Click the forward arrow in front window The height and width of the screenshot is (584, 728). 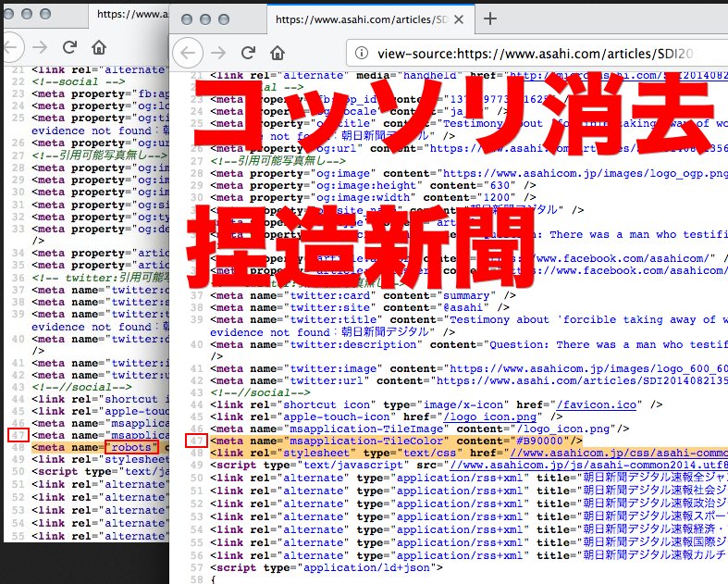pos(217,53)
